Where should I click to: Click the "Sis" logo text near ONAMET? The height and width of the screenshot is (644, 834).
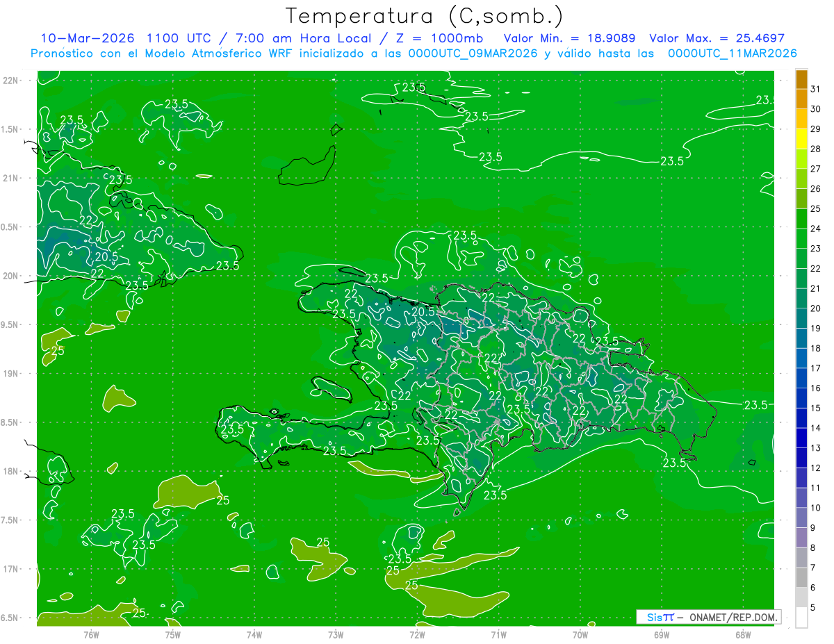(654, 617)
